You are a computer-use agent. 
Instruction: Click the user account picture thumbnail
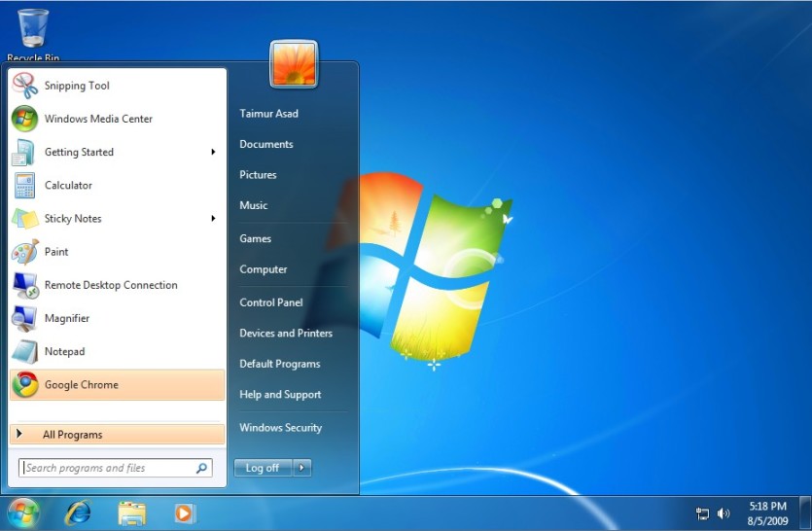294,64
